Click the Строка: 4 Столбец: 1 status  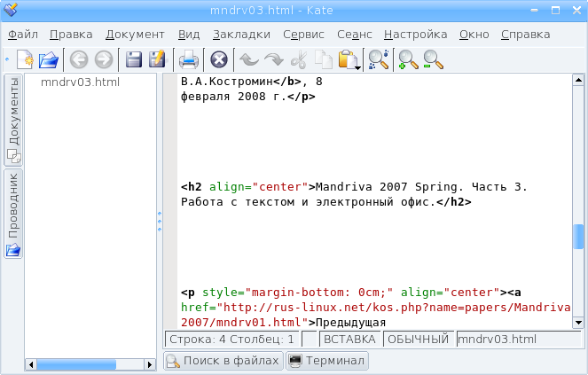[x=231, y=340]
